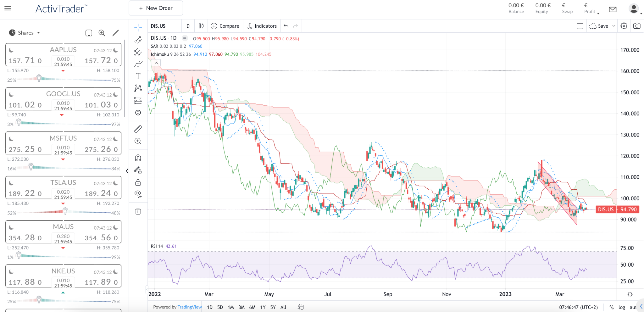This screenshot has width=644, height=312.
Task: Click the watchlist panel scrollbar
Action: (125, 78)
